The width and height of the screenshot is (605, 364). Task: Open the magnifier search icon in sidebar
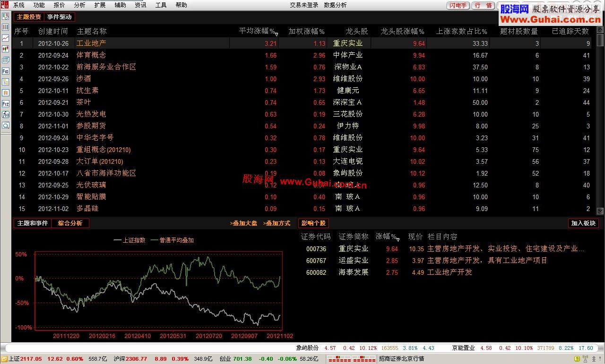6,125
